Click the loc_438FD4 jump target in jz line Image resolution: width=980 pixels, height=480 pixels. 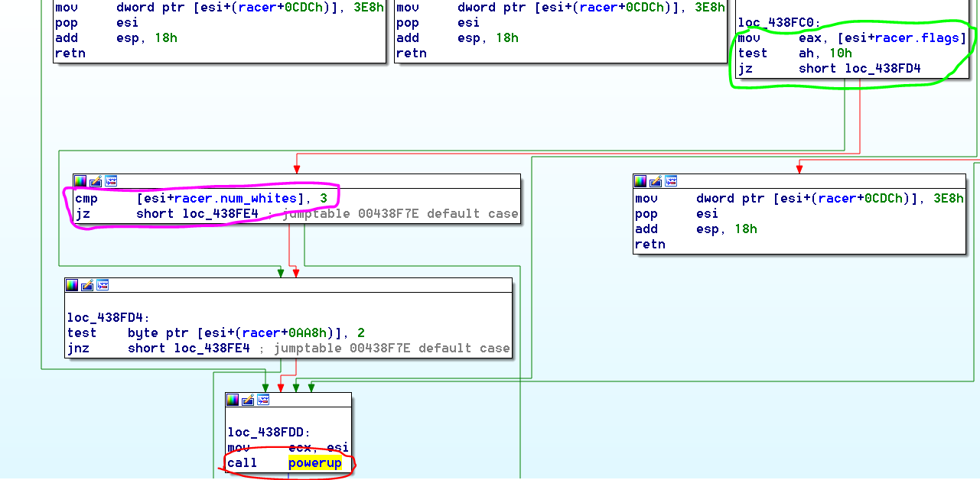[x=883, y=69]
